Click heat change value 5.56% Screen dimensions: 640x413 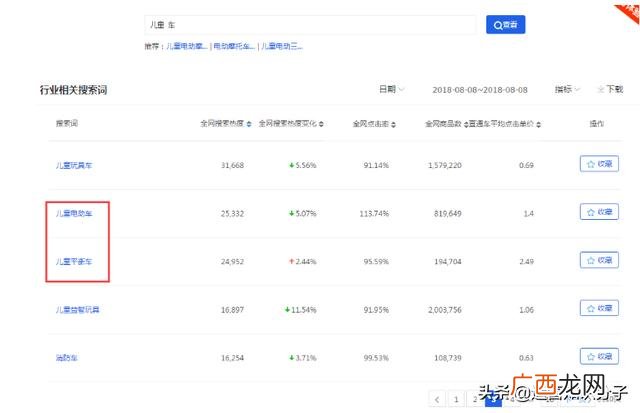306,165
